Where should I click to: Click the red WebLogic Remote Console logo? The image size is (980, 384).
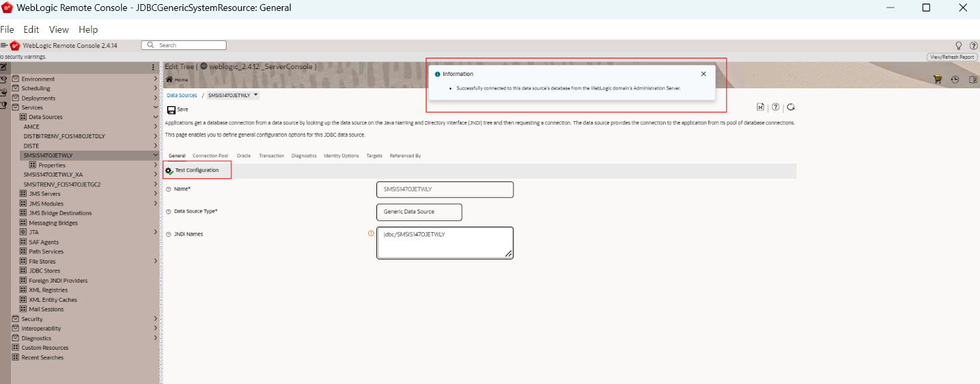tap(14, 45)
